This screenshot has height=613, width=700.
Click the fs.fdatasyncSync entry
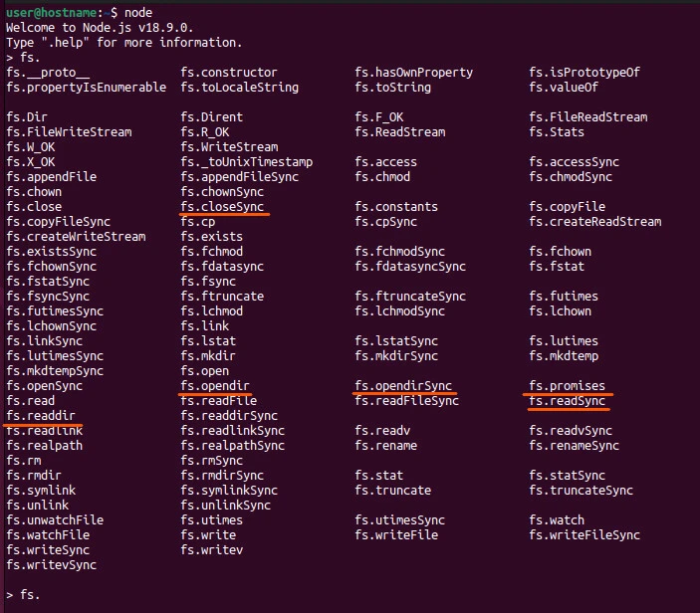pos(410,267)
